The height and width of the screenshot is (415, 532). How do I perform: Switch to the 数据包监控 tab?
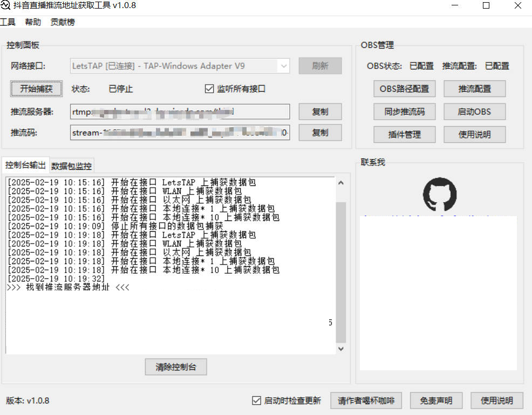(72, 166)
